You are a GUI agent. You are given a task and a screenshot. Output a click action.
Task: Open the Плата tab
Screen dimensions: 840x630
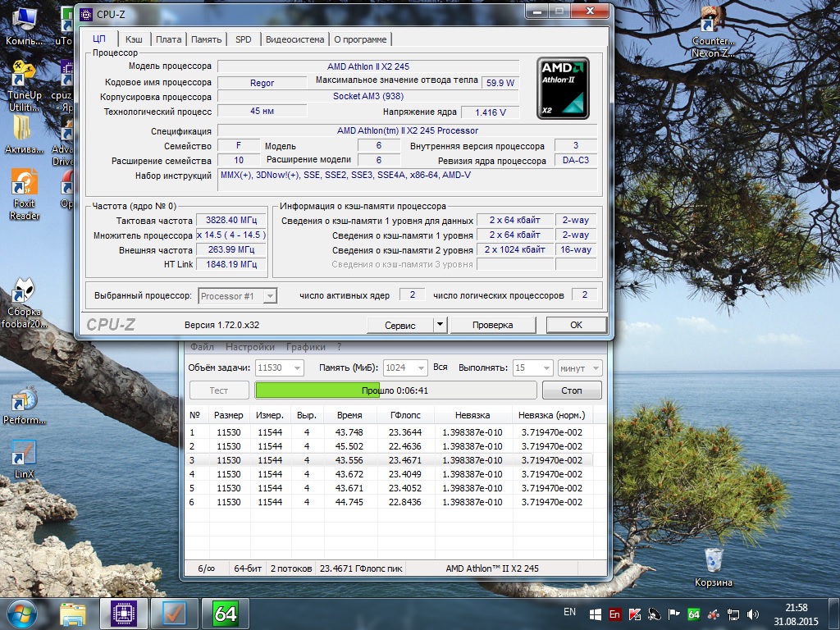click(x=168, y=39)
